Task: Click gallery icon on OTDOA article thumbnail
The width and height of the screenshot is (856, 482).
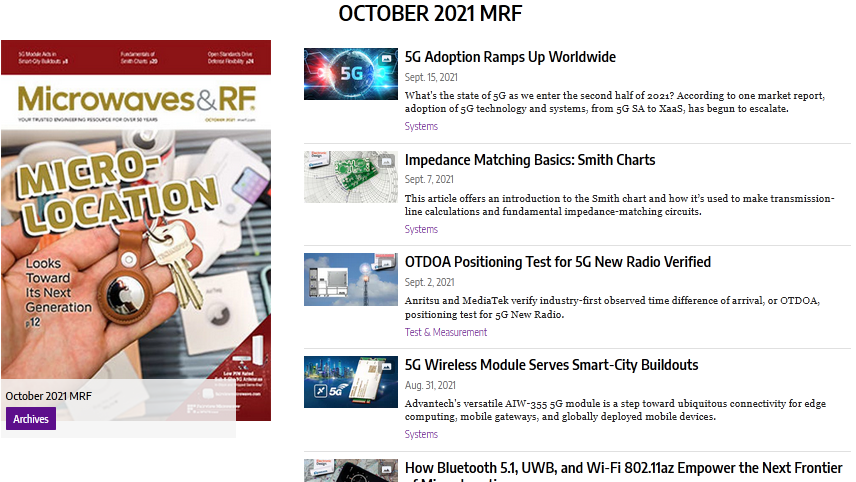Action: [x=386, y=266]
